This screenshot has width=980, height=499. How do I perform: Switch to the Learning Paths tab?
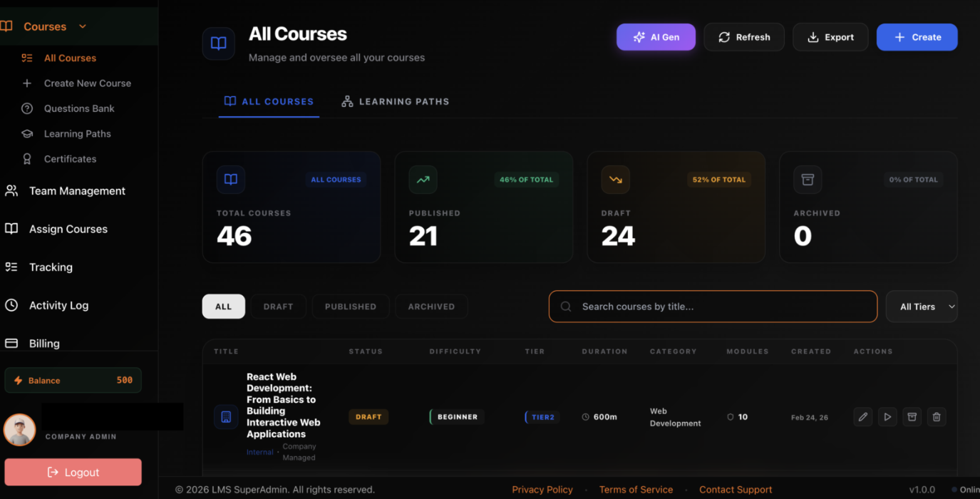pyautogui.click(x=396, y=101)
